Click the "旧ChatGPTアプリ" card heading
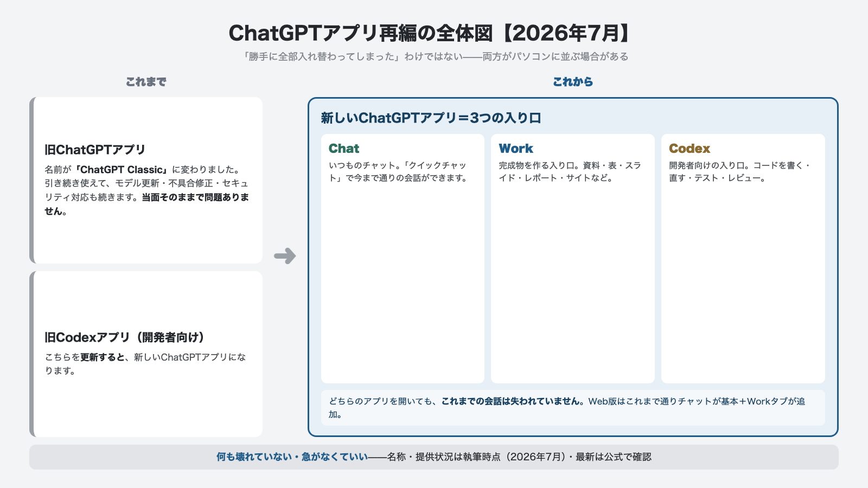 (95, 150)
